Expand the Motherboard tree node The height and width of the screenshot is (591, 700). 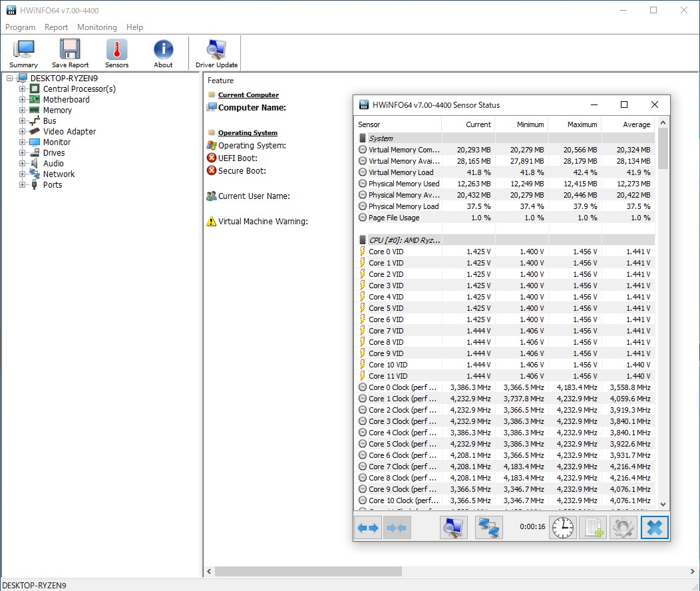point(22,100)
